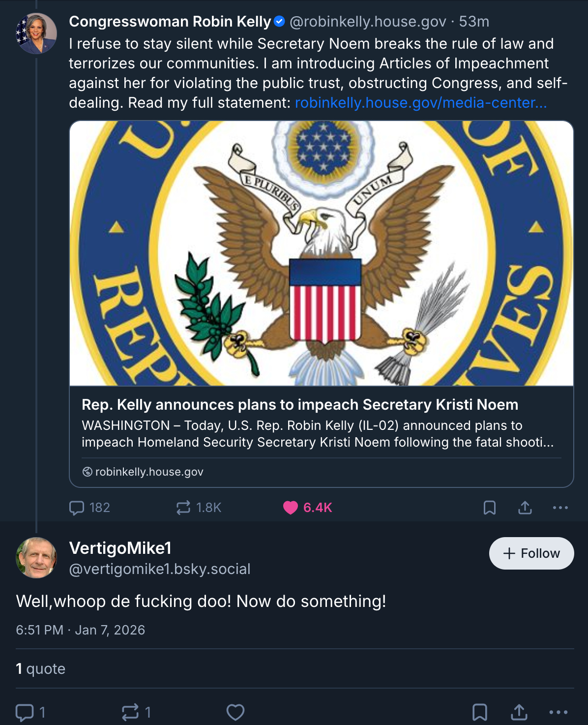Bookmark Robin Kelly's impeachment post
The image size is (588, 725).
490,508
